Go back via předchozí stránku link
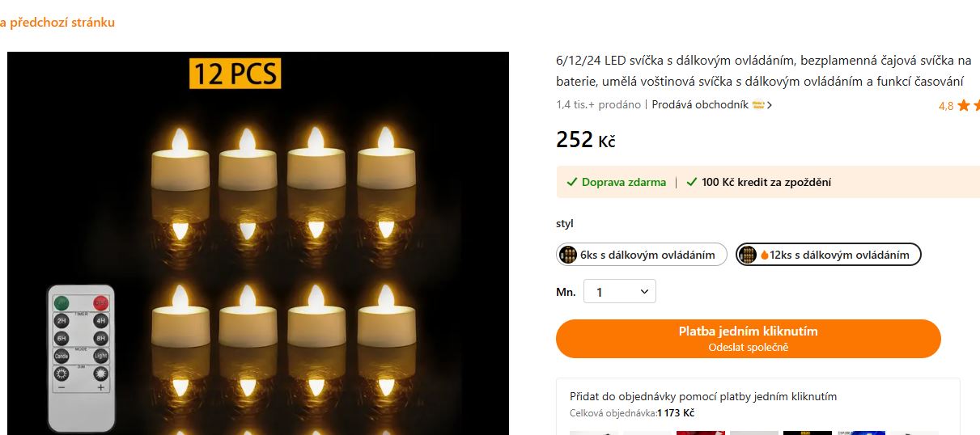Viewport: 980px width, 435px height. click(x=57, y=23)
